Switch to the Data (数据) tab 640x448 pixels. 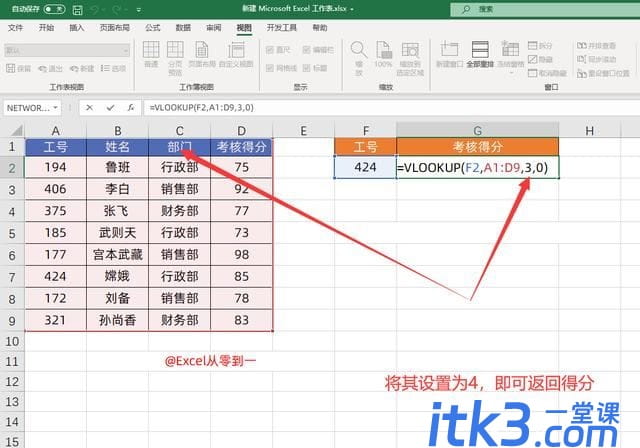coord(183,28)
